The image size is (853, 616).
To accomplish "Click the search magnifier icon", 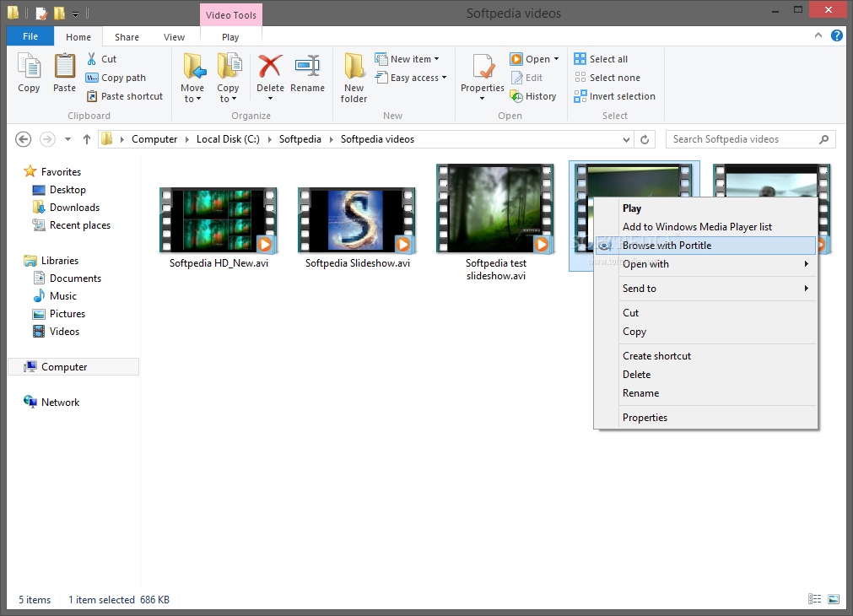I will click(x=823, y=139).
